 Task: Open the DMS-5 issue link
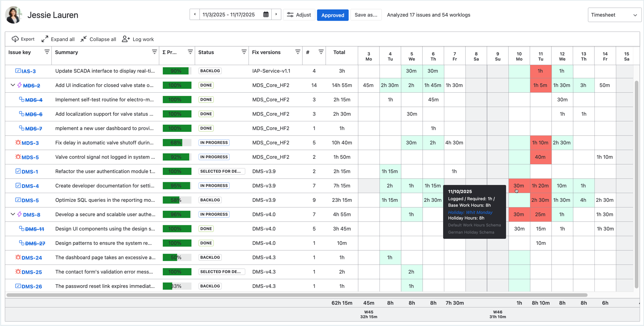click(x=30, y=200)
